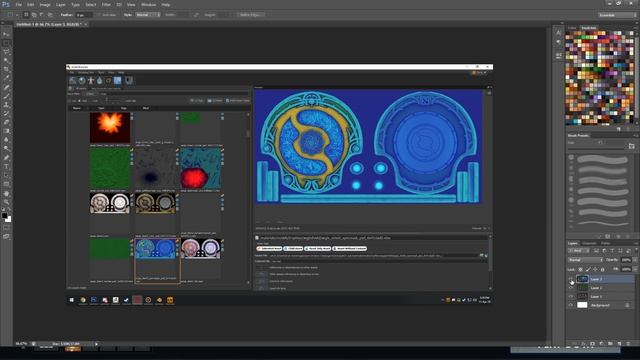Toggle Lock position icon
This screenshot has width=640, height=360.
[x=595, y=269]
